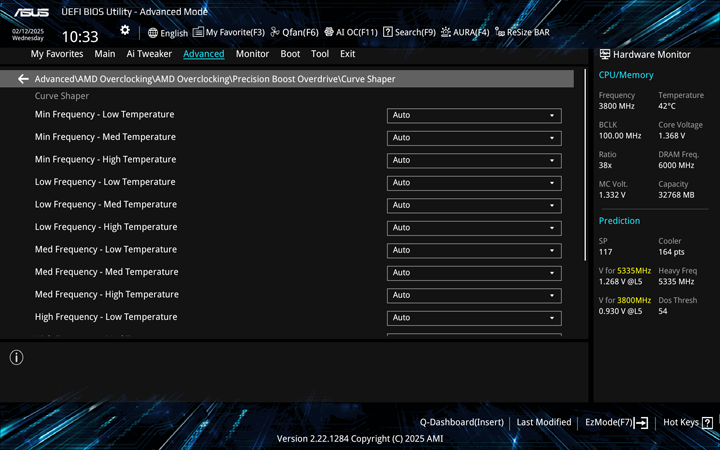The height and width of the screenshot is (450, 720).
Task: Toggle ReSize BAR option
Action: 522,32
